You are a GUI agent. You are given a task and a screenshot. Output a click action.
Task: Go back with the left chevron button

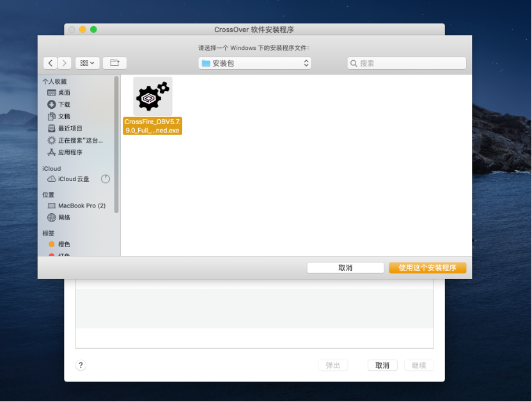(x=51, y=63)
